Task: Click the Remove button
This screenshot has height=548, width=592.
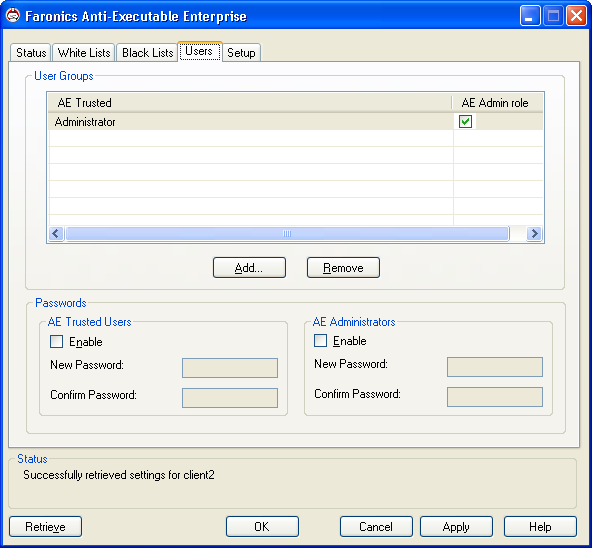Action: click(343, 268)
